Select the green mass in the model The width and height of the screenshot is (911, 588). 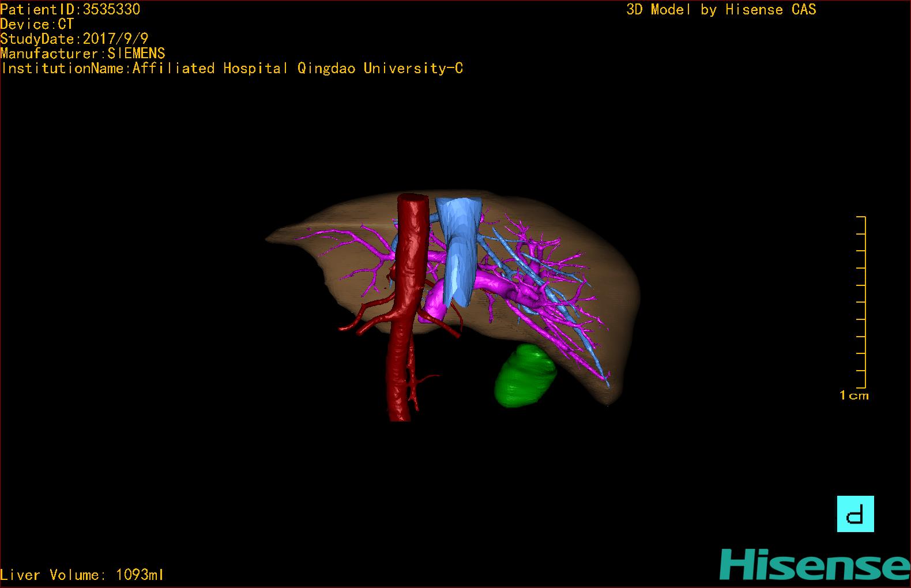tap(525, 376)
